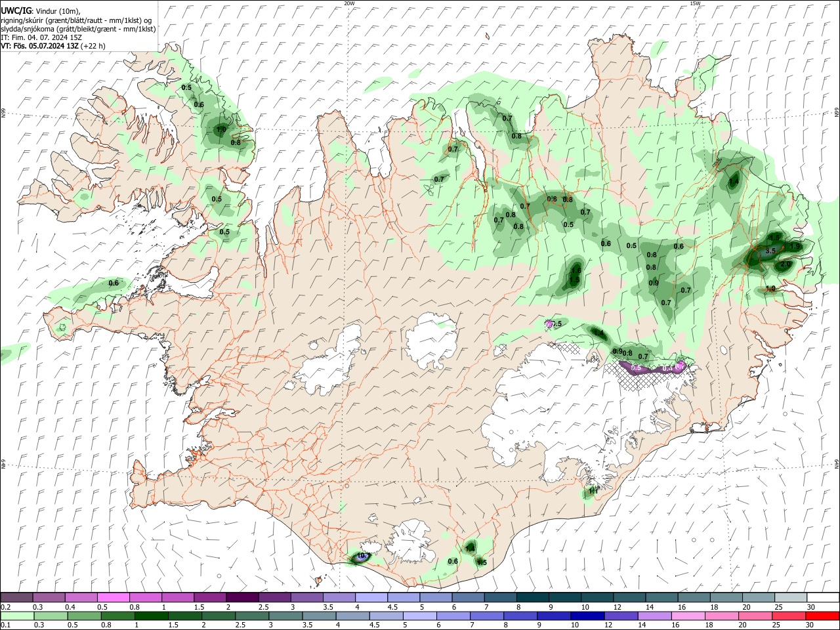Click the 'UWC/IG: Vindur (10m)' title text
This screenshot has width=840, height=630.
[41, 11]
